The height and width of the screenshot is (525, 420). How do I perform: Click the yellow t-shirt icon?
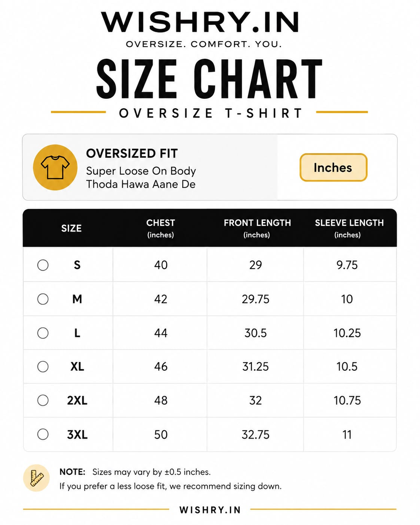55,167
